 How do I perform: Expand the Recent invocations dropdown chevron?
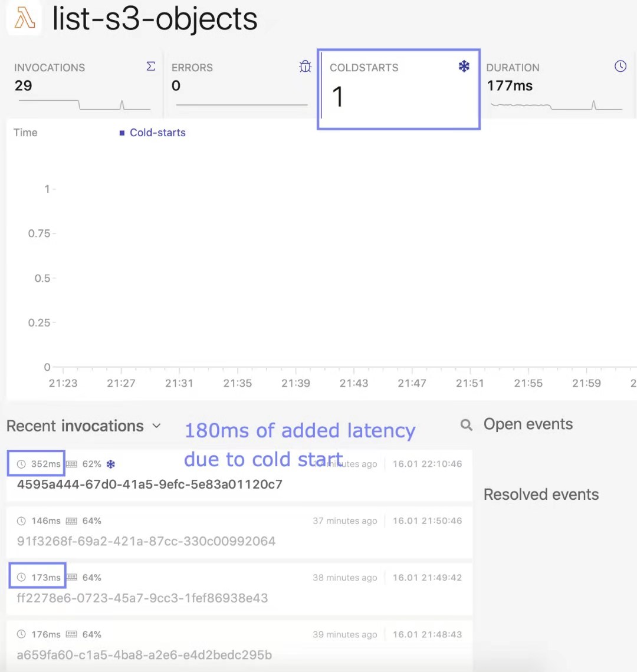[x=156, y=426]
